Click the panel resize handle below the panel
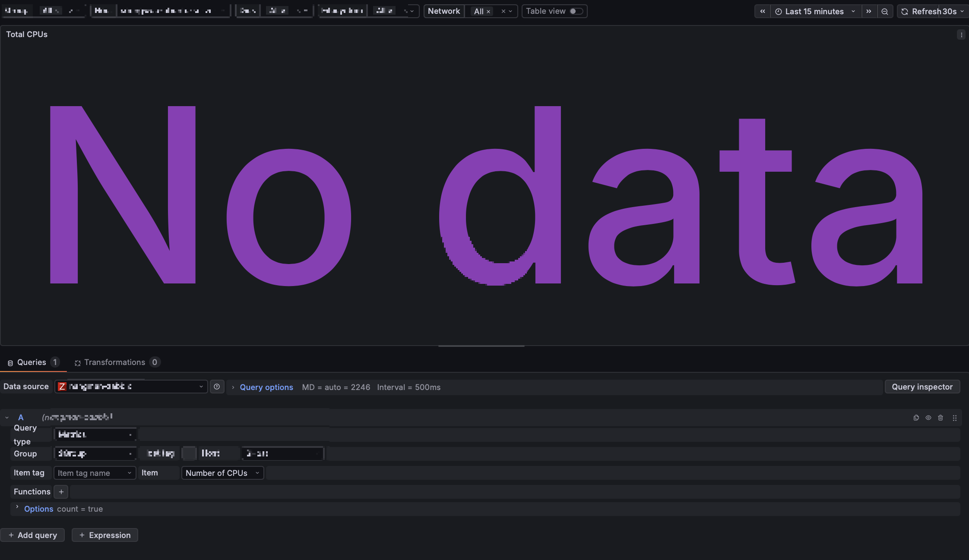 click(x=481, y=346)
